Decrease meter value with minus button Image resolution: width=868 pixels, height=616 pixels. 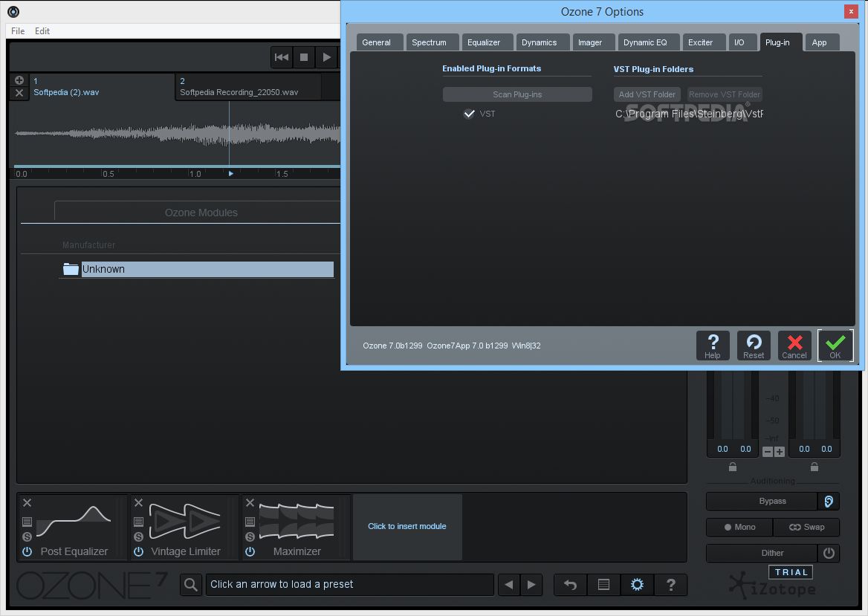[767, 452]
